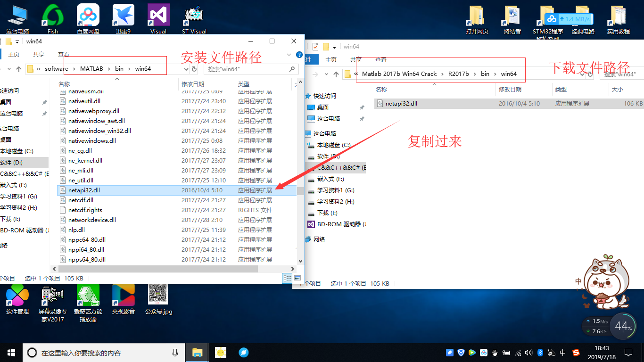Click the Bluetooth icon in system tray

(x=541, y=352)
